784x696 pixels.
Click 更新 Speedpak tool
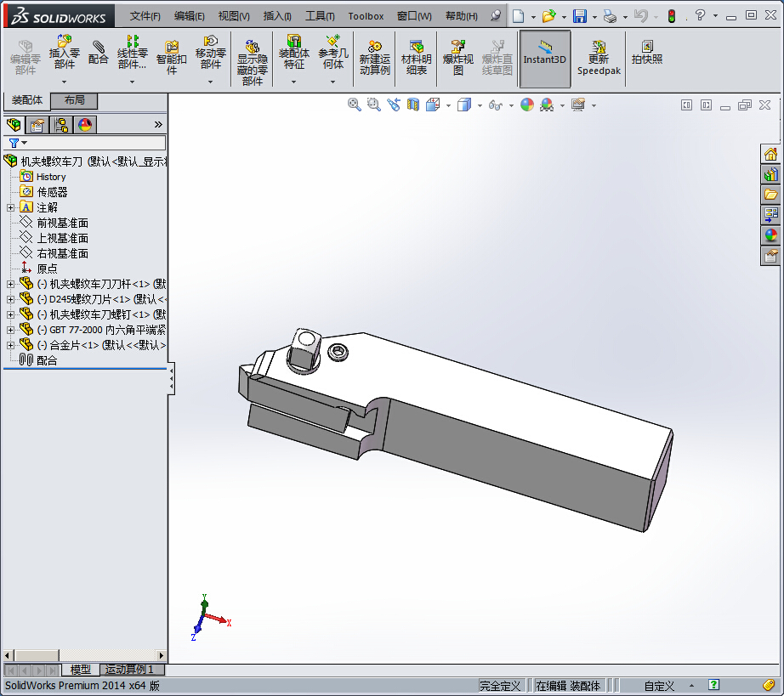(x=599, y=58)
